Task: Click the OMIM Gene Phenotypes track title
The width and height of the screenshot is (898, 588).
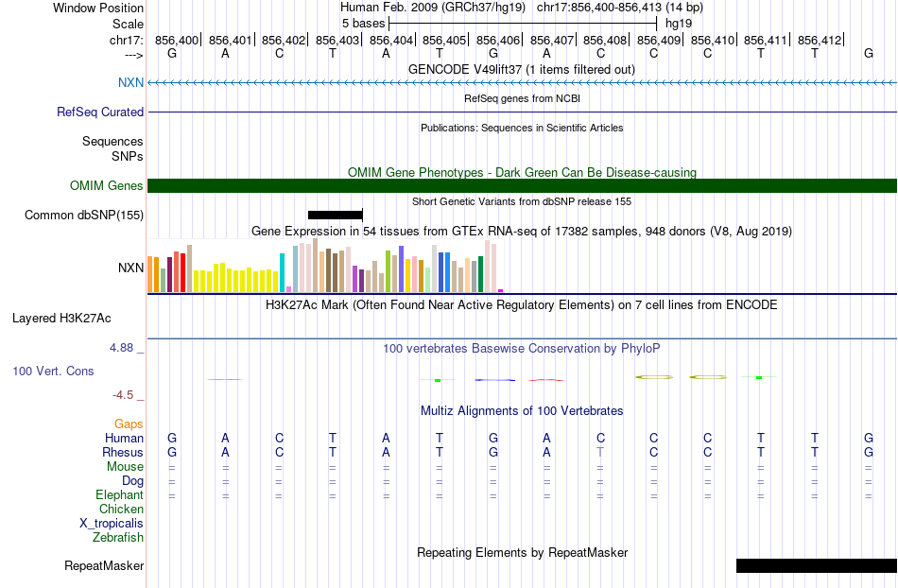Action: 523,172
